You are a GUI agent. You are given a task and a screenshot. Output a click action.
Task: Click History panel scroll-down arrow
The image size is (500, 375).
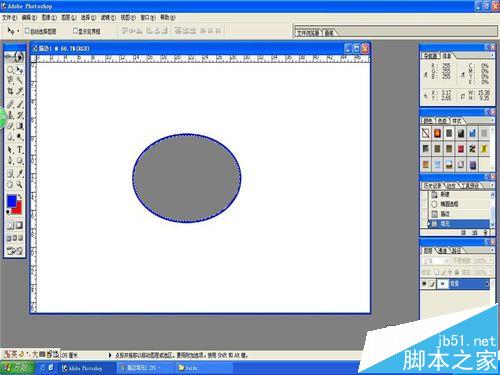pyautogui.click(x=492, y=225)
